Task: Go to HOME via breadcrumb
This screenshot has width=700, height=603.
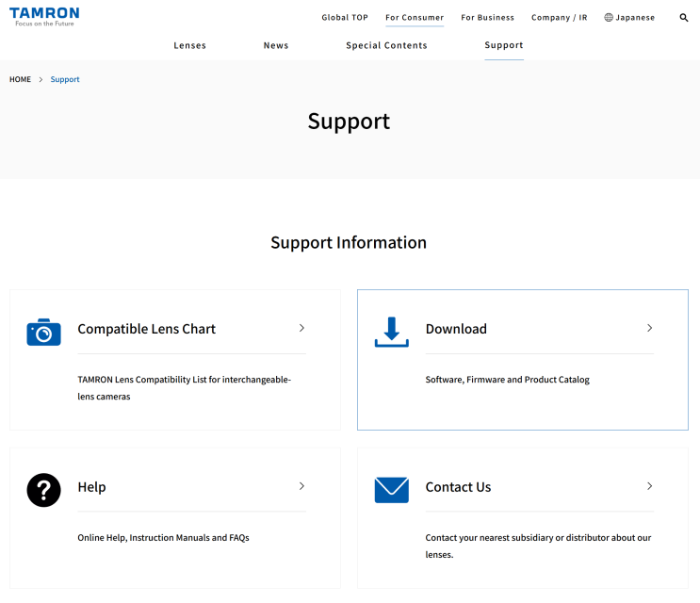Action: click(20, 79)
